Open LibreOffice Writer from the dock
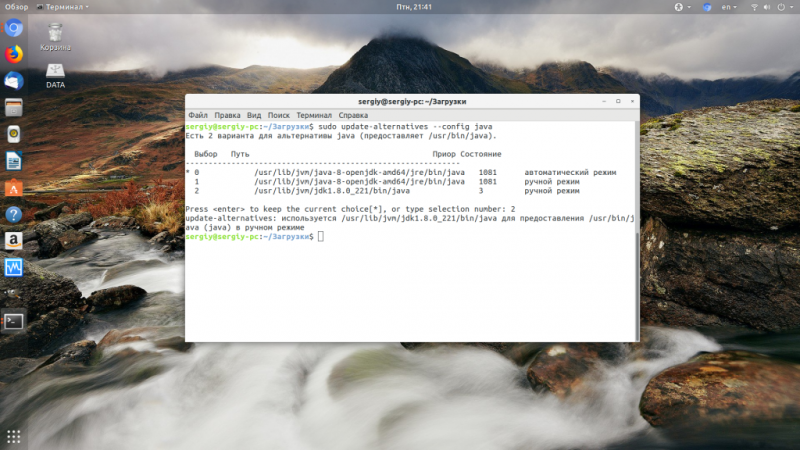This screenshot has height=450, width=800. [14, 161]
